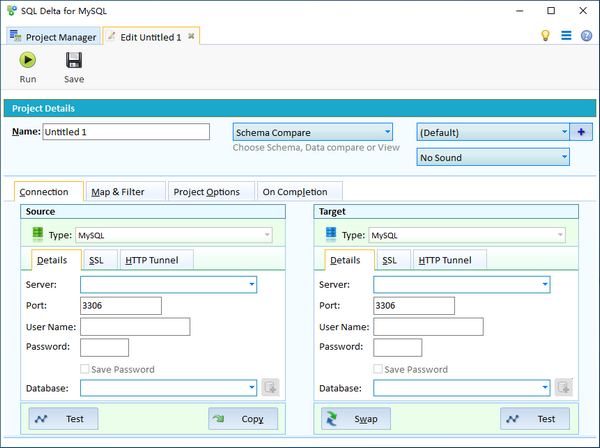Image resolution: width=600 pixels, height=448 pixels.
Task: Open the Map & Filter tab
Action: tap(126, 191)
